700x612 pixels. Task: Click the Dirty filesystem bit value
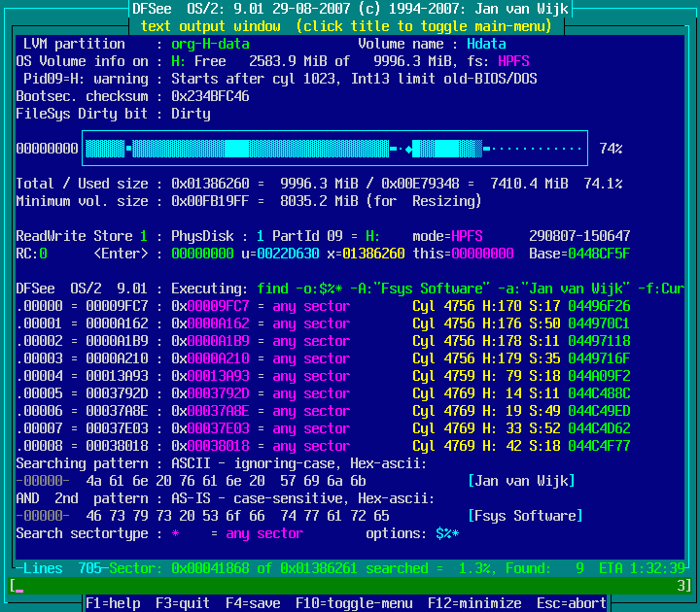191,114
